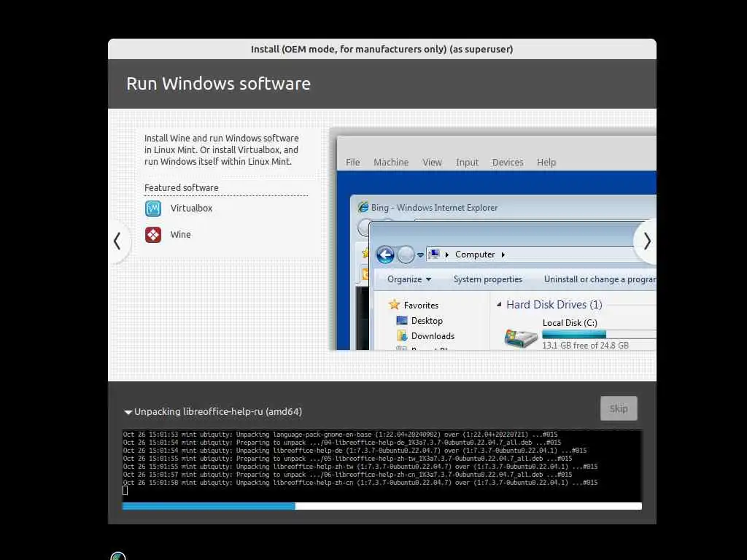Viewport: 747px width, 560px height.
Task: Open the Organize dropdown in the screenshot
Action: point(409,279)
